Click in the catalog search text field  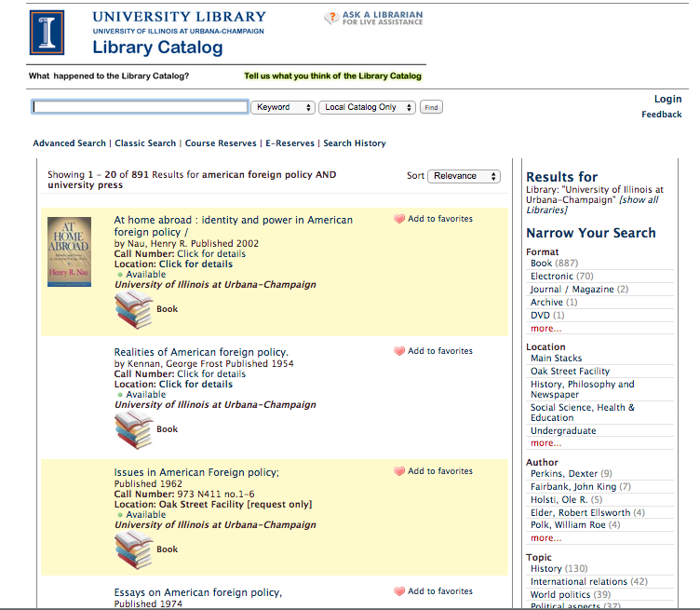coord(140,107)
